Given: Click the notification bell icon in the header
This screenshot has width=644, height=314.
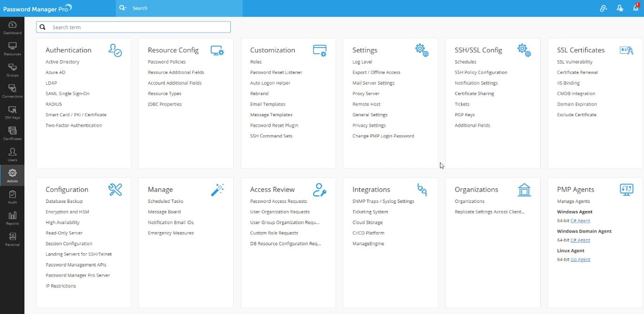Looking at the screenshot, I should [x=636, y=8].
